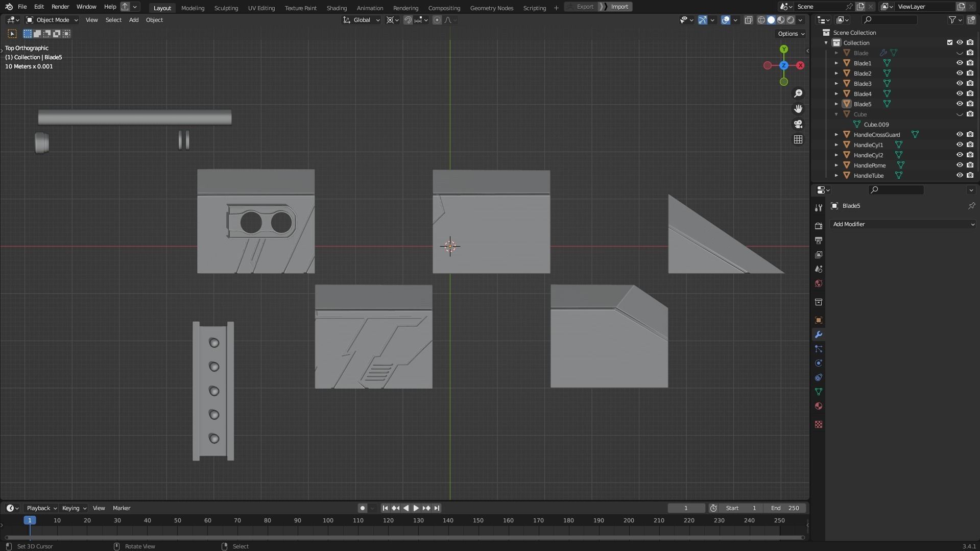Toggle camera view icon in viewport
Image resolution: width=980 pixels, height=551 pixels.
pyautogui.click(x=798, y=124)
